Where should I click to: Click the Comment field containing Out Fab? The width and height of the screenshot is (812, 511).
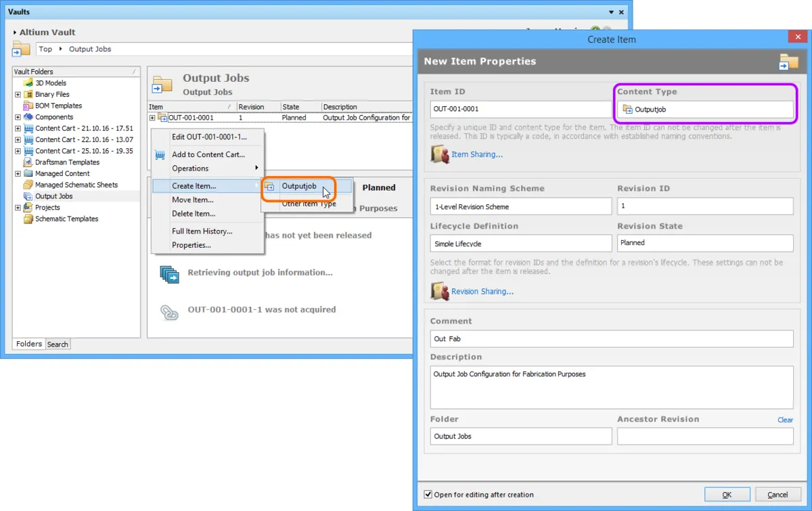[x=612, y=338]
